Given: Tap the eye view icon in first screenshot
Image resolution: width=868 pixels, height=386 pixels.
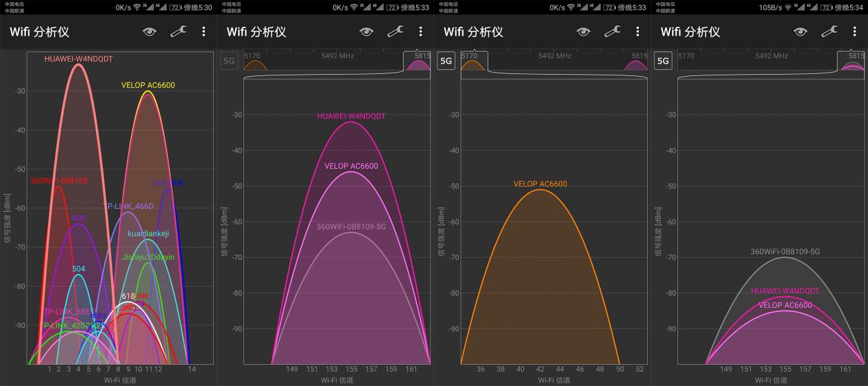Looking at the screenshot, I should 149,32.
